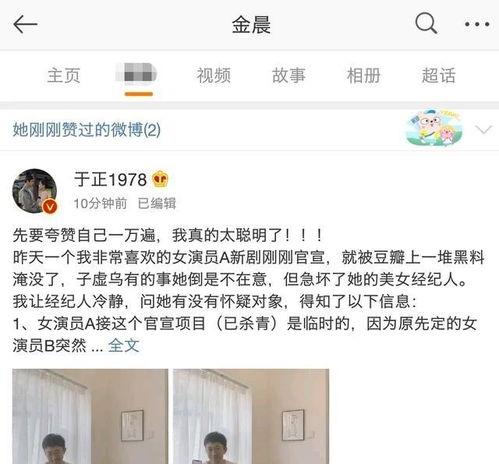Open the search magnifier icon
The width and height of the screenshot is (499, 464).
pyautogui.click(x=426, y=23)
